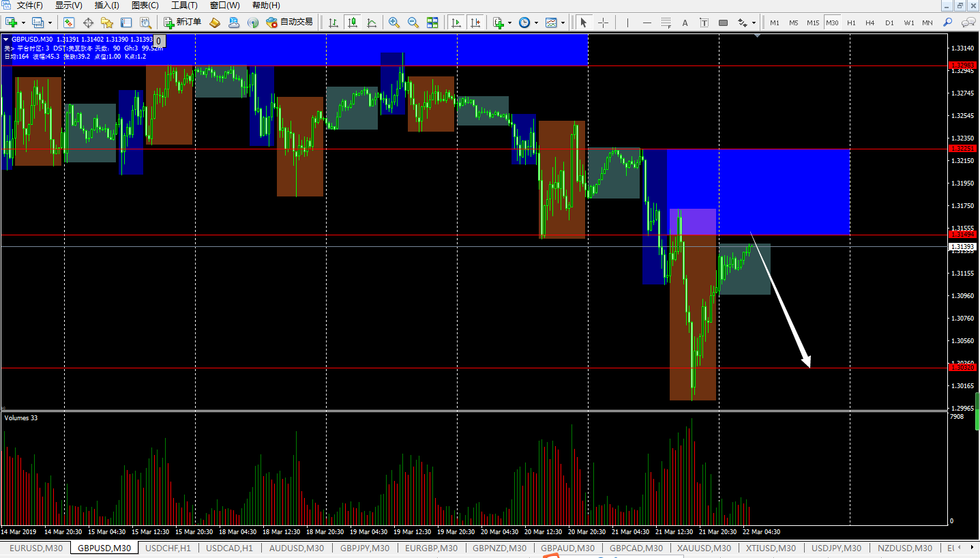Click the cloud icon beside MetaEditor

coord(234,23)
